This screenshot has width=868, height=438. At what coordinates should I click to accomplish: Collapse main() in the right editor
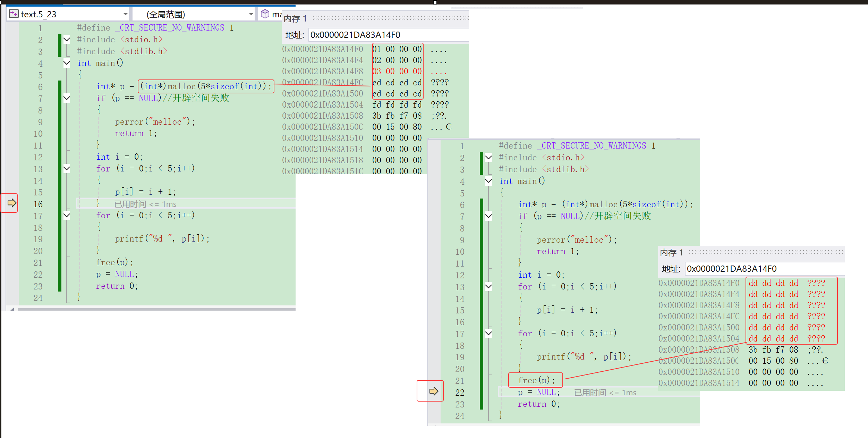[488, 181]
